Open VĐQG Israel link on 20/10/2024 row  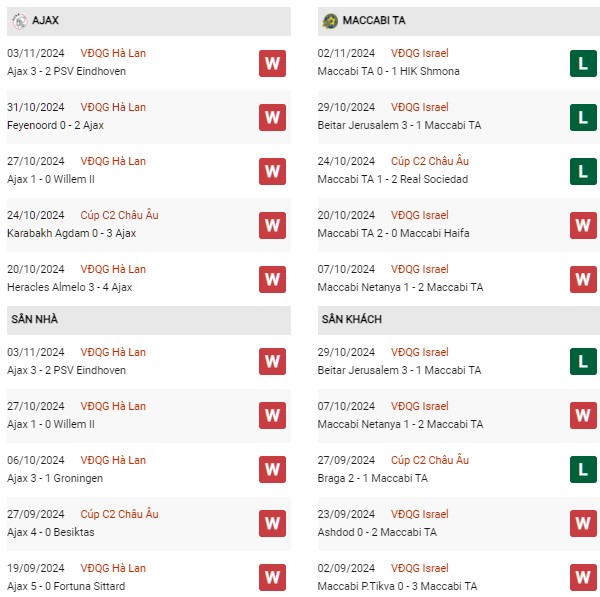tap(419, 215)
